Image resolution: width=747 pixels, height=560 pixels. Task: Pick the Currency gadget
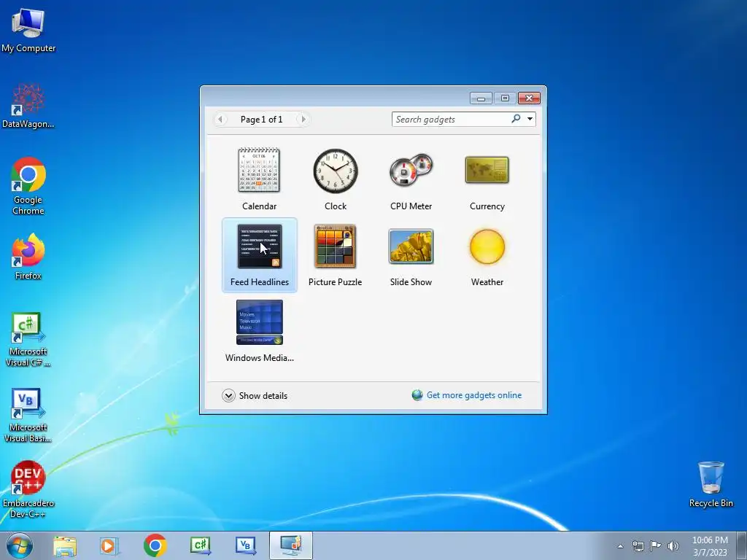coord(487,179)
